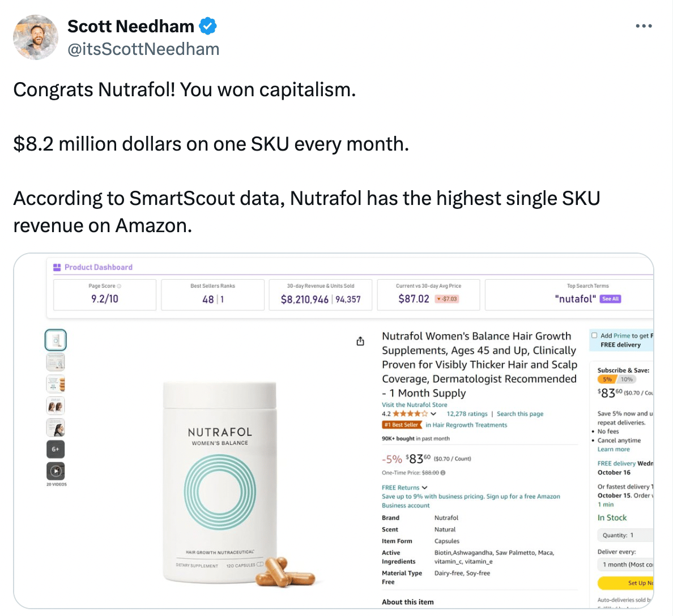Select the first product image thumbnail
Screen dimensions: 673x616
point(56,340)
